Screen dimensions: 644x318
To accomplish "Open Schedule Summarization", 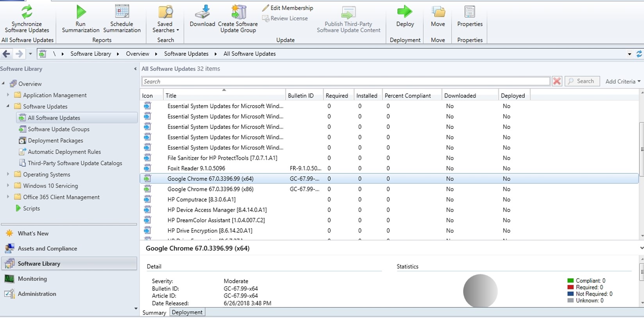I will coord(122,19).
